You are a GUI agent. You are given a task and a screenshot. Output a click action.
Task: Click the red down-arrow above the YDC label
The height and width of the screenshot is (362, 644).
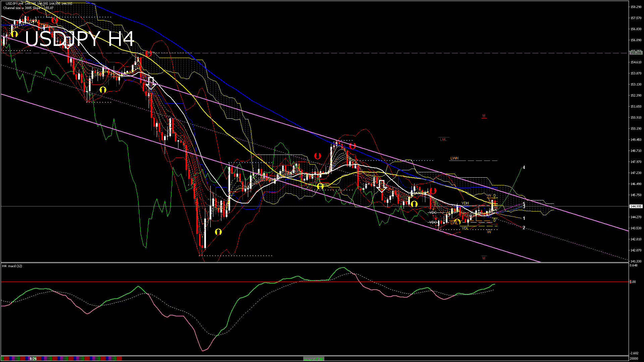click(433, 191)
